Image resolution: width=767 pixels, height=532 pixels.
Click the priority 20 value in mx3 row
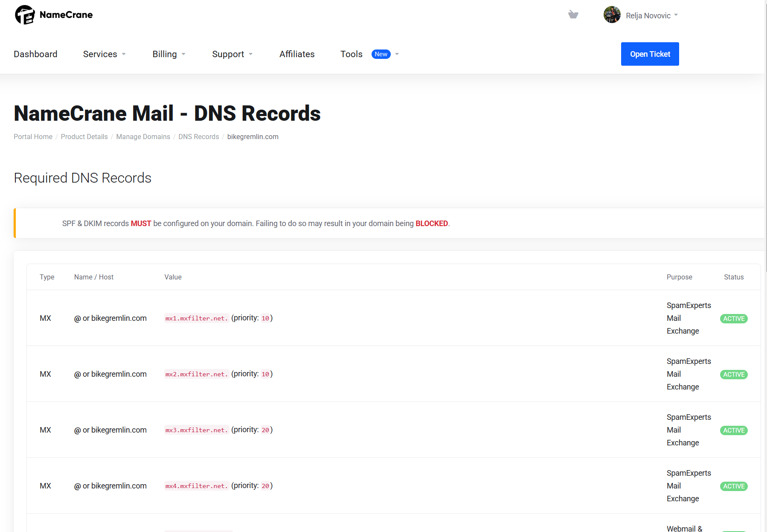(x=265, y=430)
